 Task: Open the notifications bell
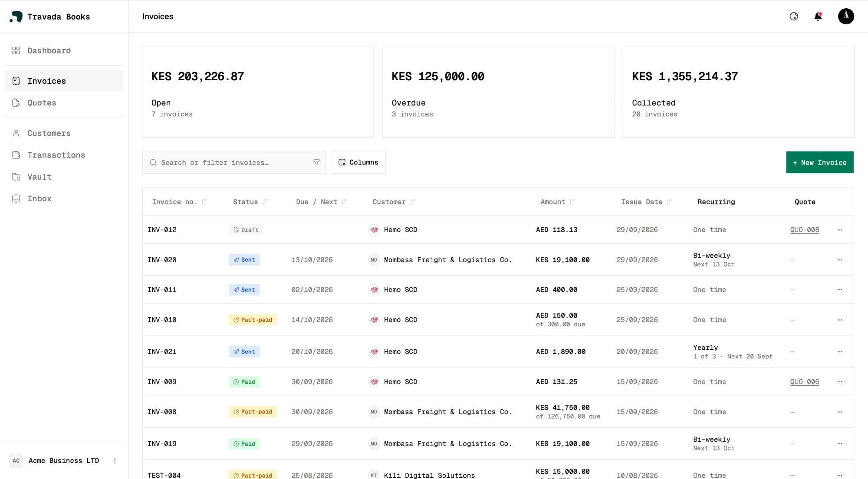pos(818,16)
